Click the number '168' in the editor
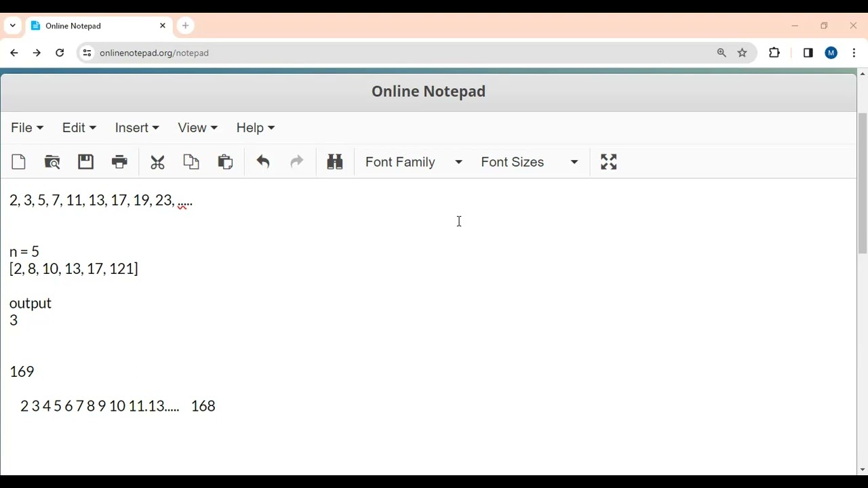Viewport: 868px width, 488px height. (x=203, y=406)
